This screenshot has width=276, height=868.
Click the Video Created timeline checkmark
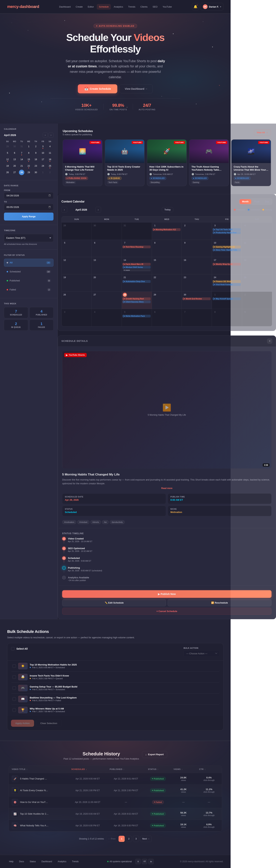tap(64, 539)
